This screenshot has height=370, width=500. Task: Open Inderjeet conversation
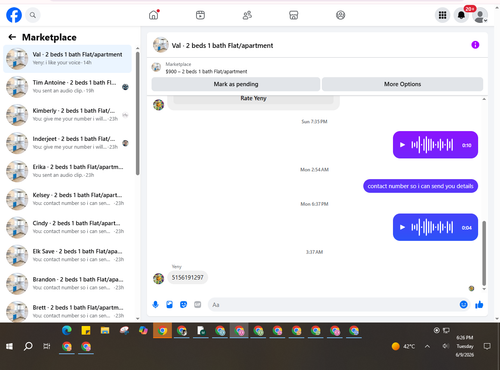(67, 143)
